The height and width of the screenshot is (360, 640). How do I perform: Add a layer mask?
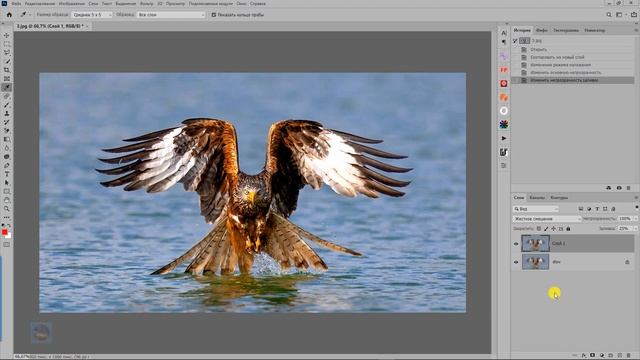point(593,356)
